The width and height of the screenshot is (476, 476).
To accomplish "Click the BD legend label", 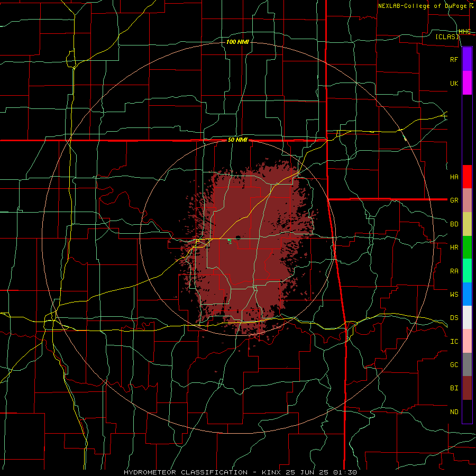I will pos(454,224).
